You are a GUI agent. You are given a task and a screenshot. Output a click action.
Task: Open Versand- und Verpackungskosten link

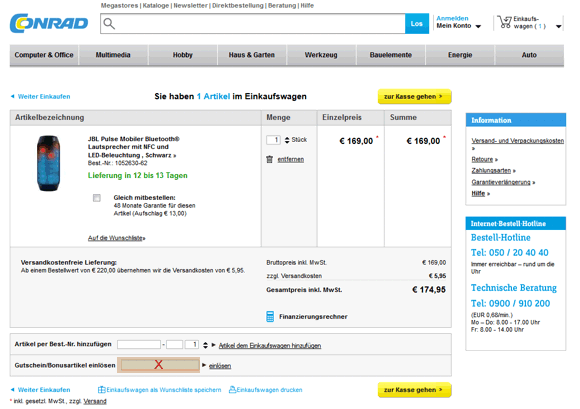517,141
